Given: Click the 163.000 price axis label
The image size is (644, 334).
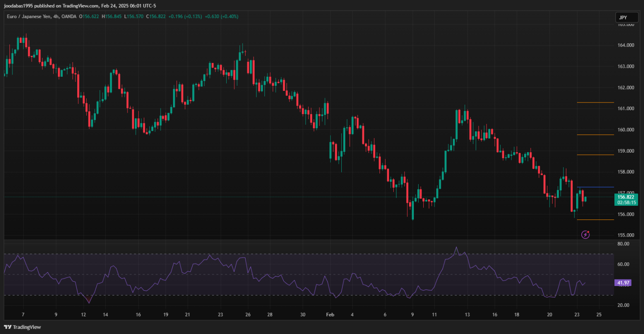Looking at the screenshot, I should tap(626, 66).
